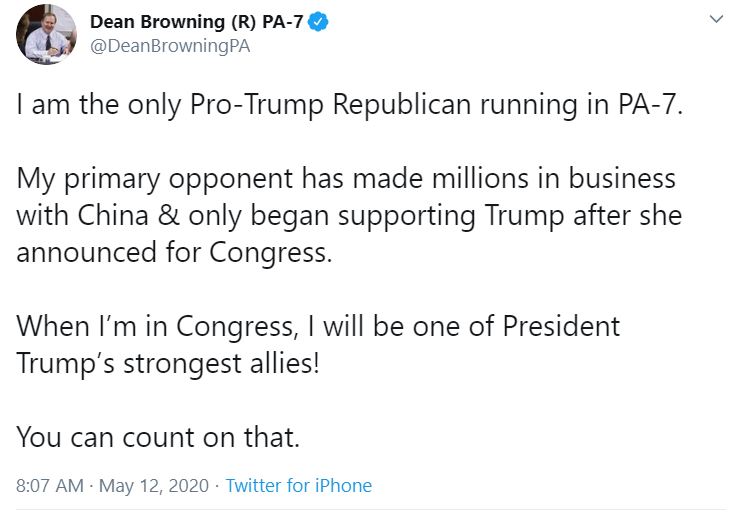This screenshot has width=741, height=512.
Task: Click the 8:07 AM timestamp
Action: [x=50, y=486]
